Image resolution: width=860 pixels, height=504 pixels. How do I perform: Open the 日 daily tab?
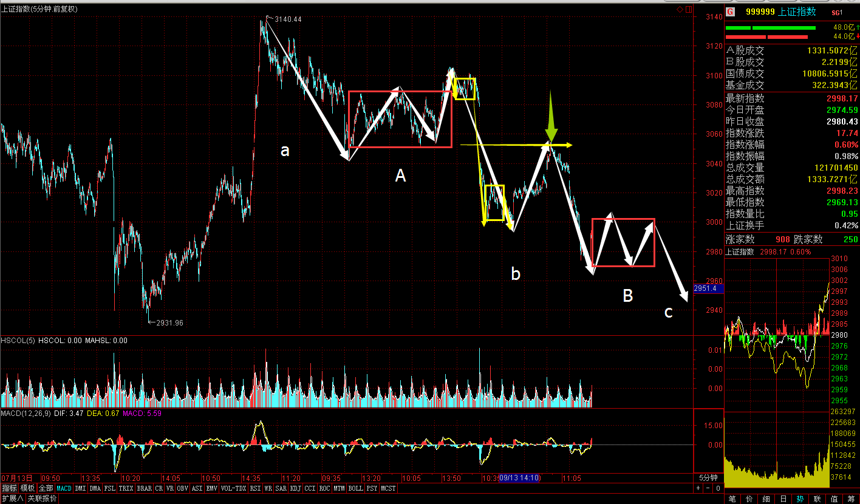(x=783, y=499)
